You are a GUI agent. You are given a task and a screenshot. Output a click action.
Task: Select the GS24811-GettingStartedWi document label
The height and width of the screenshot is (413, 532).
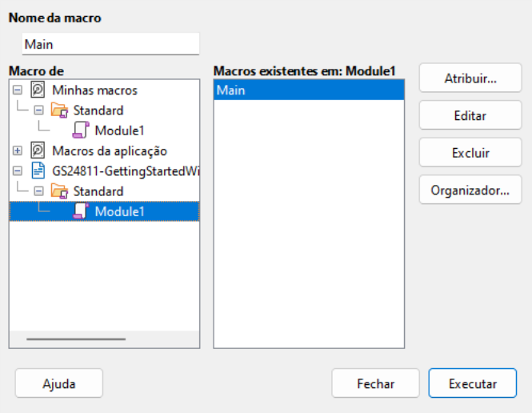pyautogui.click(x=126, y=171)
